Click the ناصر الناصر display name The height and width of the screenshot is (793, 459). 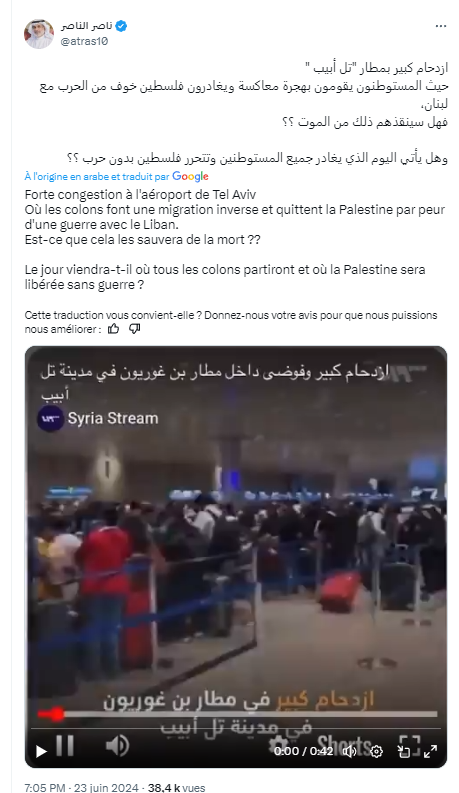point(86,26)
